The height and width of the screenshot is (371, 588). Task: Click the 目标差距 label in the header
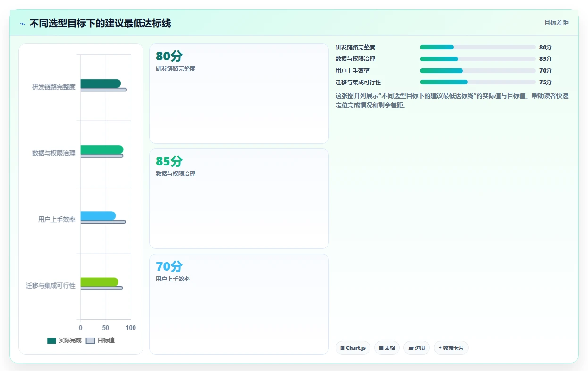(556, 23)
